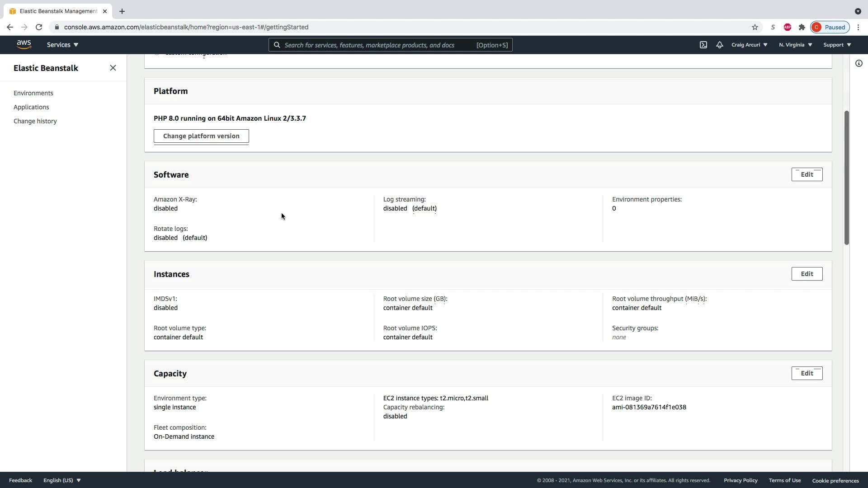Open the browser extensions puzzle icon
Screen dimensions: 868x488
coord(802,27)
